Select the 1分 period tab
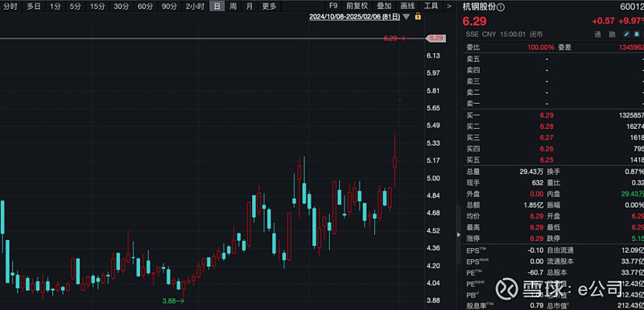Viewport: 644px width, 310px height. (55, 6)
